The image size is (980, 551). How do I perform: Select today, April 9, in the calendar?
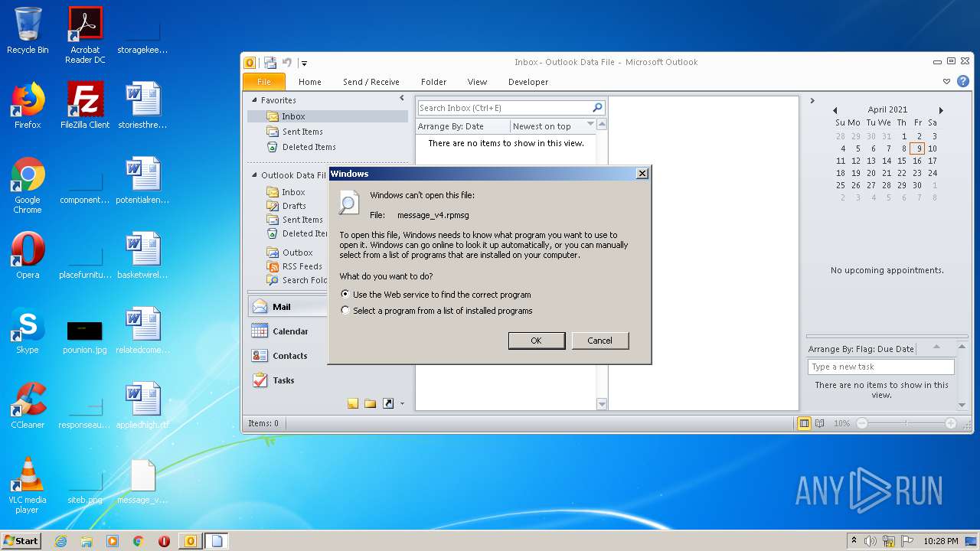point(917,148)
